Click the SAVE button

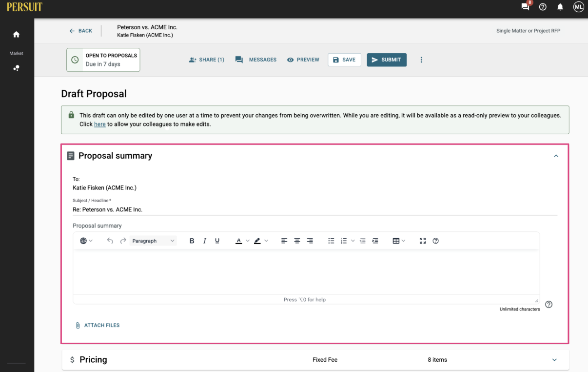(x=344, y=60)
